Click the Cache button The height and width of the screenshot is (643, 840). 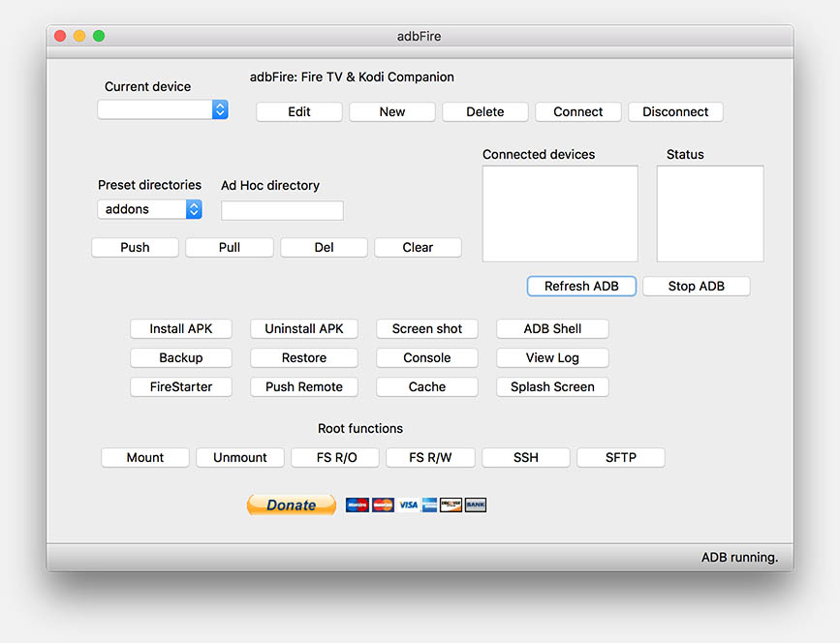[427, 386]
